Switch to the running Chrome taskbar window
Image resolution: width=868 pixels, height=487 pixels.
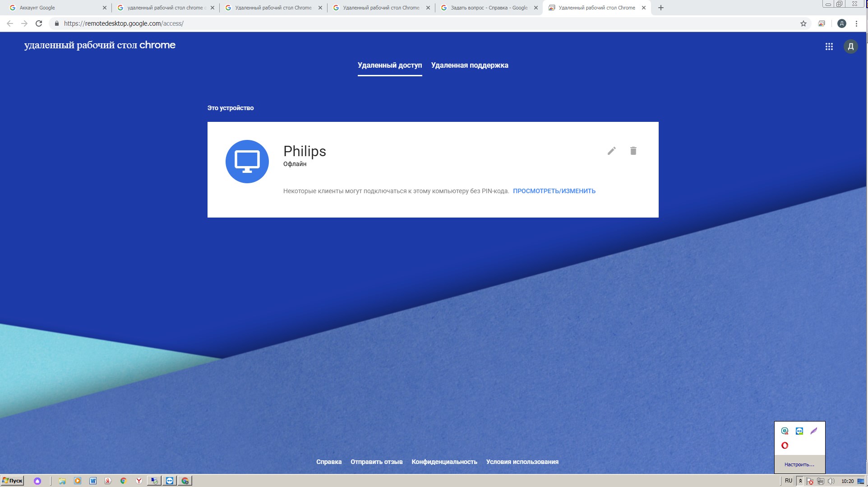185,481
